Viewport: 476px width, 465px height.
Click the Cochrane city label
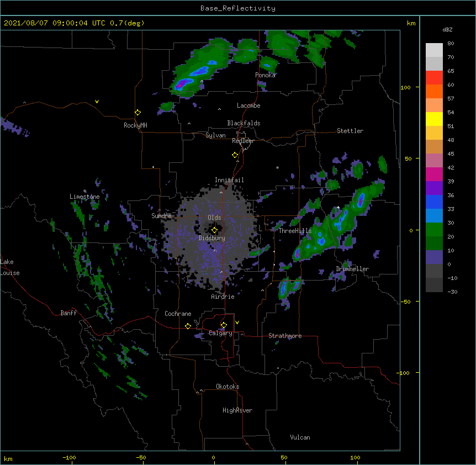(178, 314)
